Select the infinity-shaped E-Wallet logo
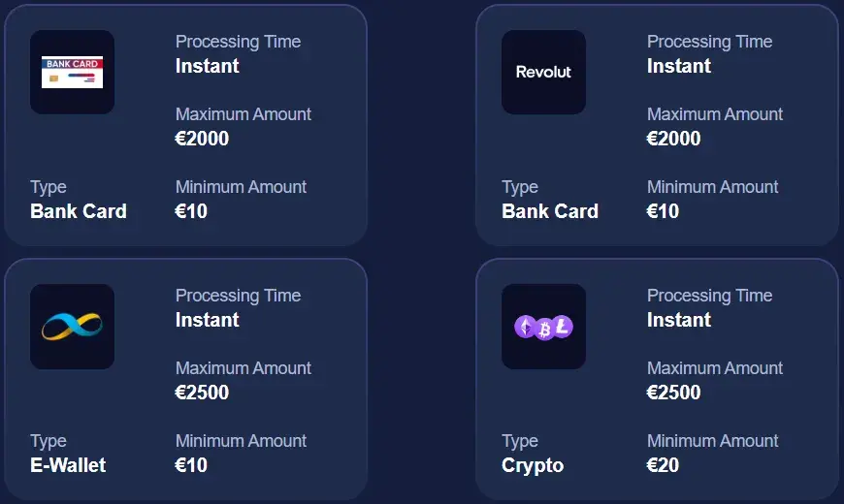Image resolution: width=844 pixels, height=504 pixels. point(72,326)
